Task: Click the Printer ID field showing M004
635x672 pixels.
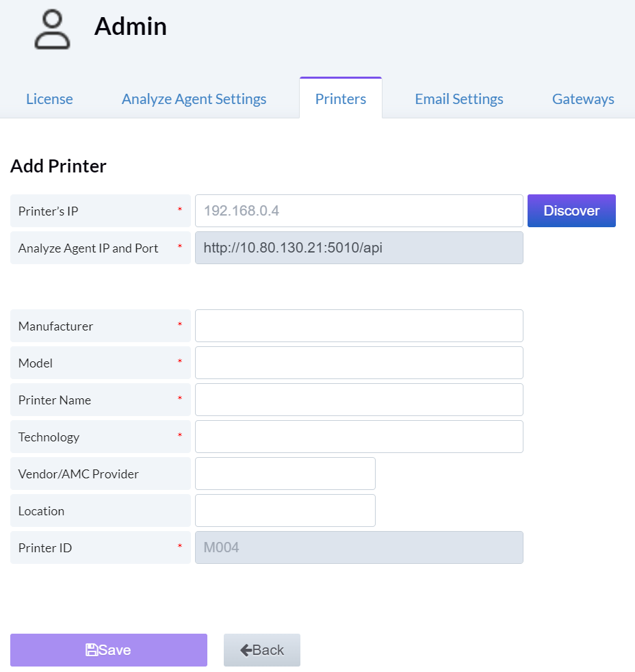Action: [359, 547]
